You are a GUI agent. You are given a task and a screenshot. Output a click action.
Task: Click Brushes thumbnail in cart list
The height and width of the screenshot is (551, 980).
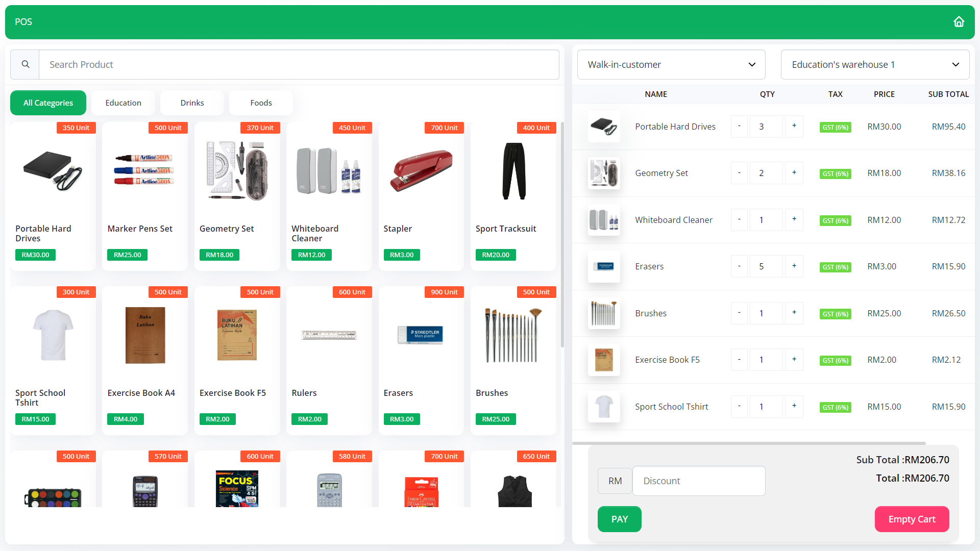(604, 313)
